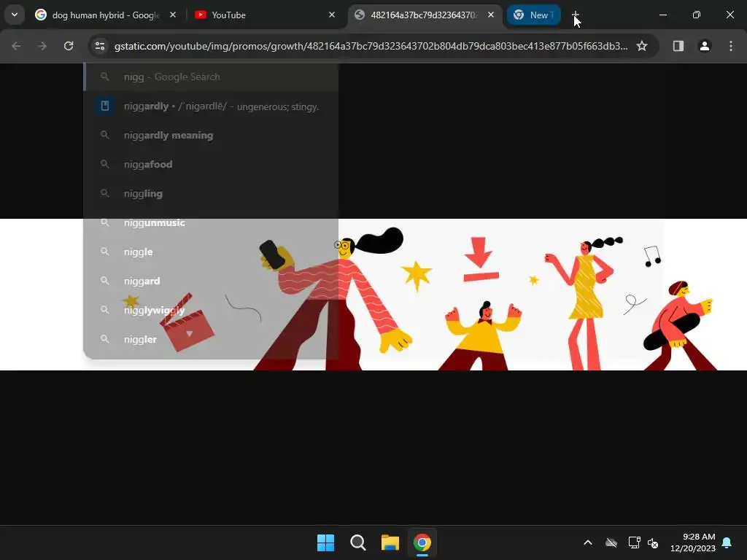Open a new tab with the plus button
Image resolution: width=747 pixels, height=560 pixels.
click(575, 15)
